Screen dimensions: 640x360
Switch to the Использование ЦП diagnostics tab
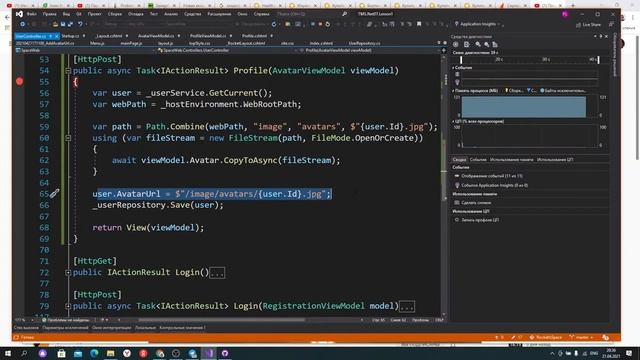pyautogui.click(x=555, y=160)
